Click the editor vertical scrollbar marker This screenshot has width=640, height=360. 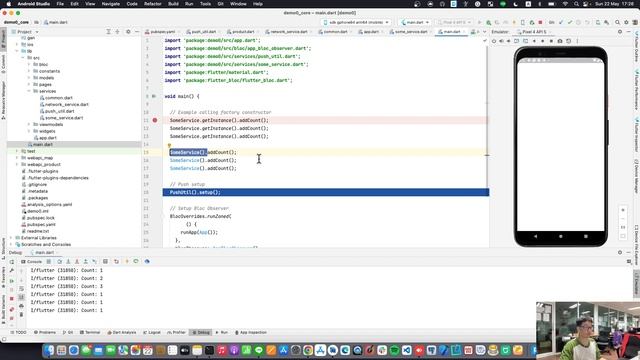click(487, 155)
